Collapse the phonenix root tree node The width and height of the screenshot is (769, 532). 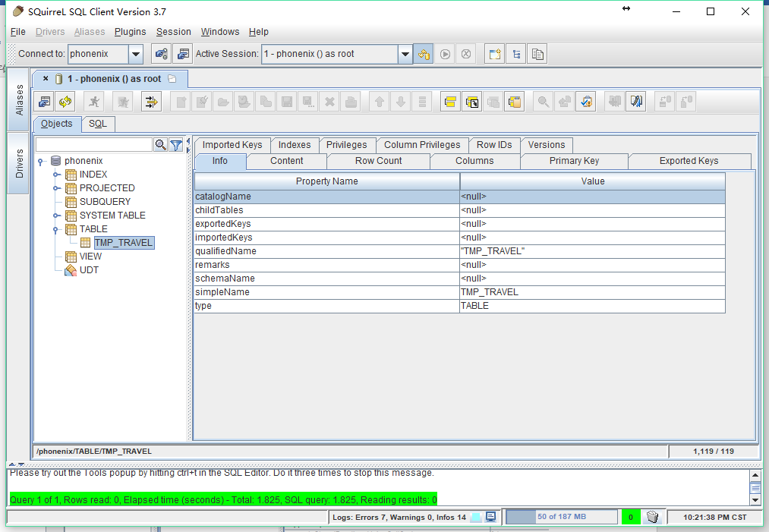(41, 161)
